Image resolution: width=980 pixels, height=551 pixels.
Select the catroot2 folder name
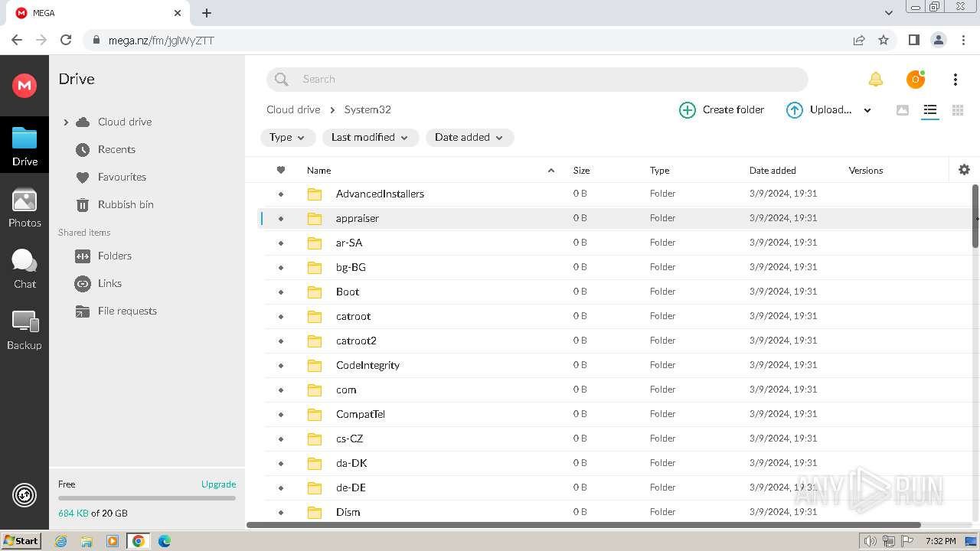[x=356, y=341]
